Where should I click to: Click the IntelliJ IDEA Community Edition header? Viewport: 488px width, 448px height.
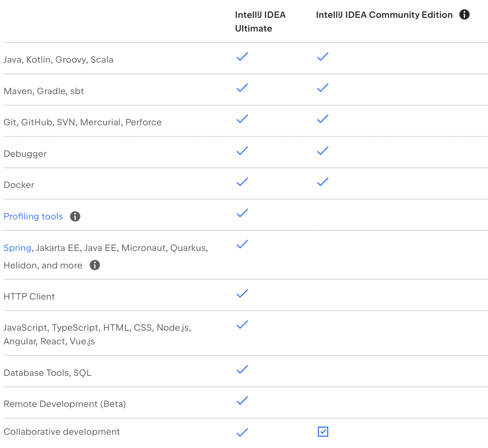coord(384,15)
